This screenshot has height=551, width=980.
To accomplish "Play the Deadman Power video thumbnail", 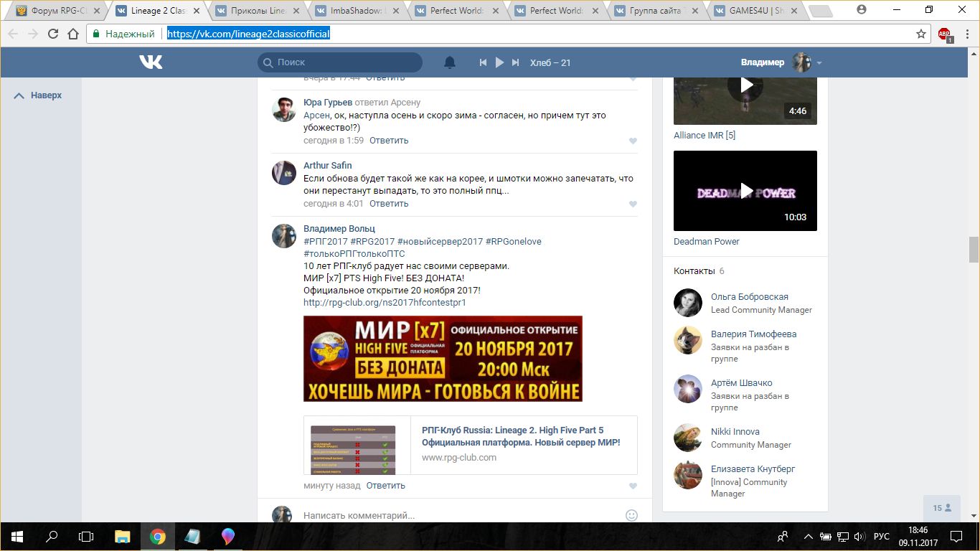I will pos(745,191).
